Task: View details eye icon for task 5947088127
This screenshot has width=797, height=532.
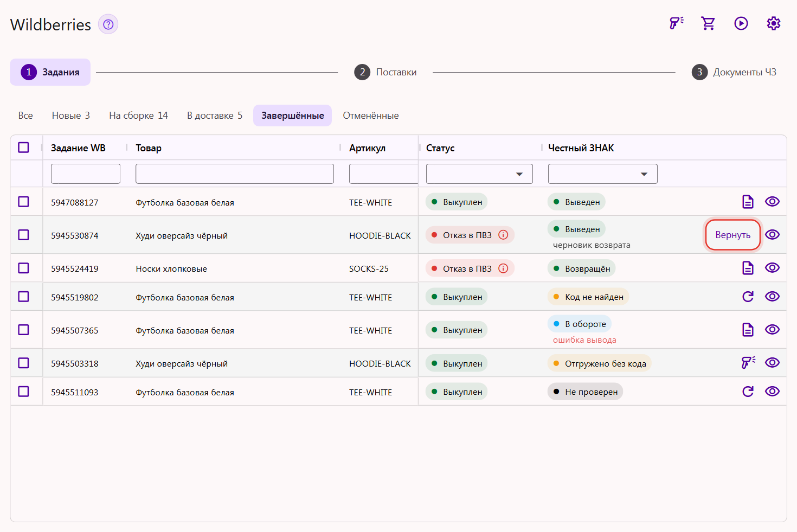Action: (772, 202)
